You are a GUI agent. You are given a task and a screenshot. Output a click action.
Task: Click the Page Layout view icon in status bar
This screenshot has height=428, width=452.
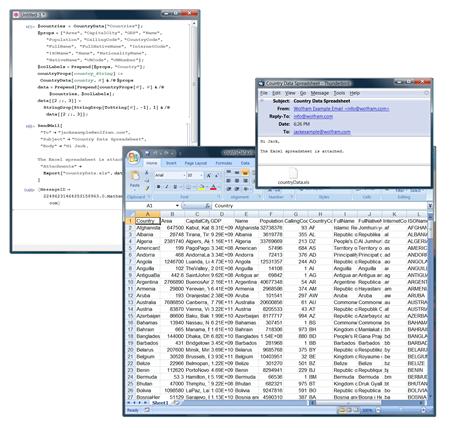coord(349,410)
